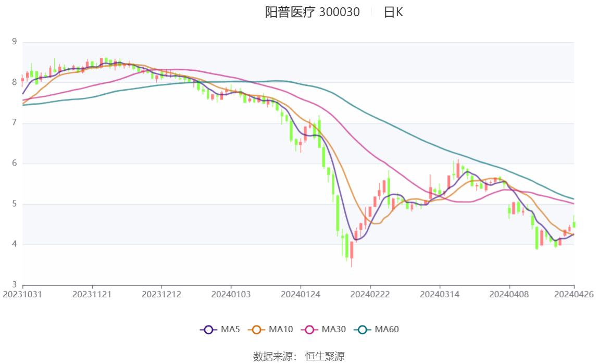
Task: Click the 阳普医疗 300030 chart title
Action: [312, 12]
